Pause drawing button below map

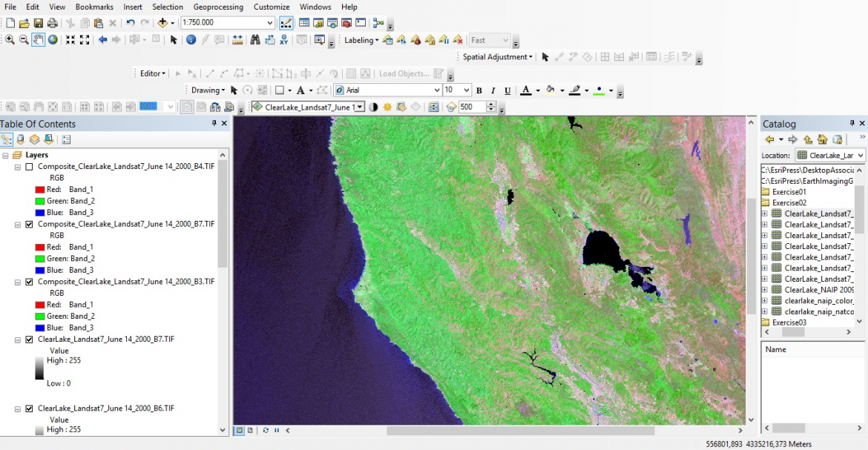277,430
